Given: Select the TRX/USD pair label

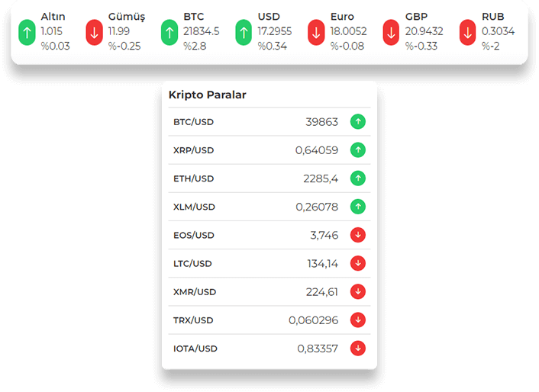Looking at the screenshot, I should click(193, 320).
